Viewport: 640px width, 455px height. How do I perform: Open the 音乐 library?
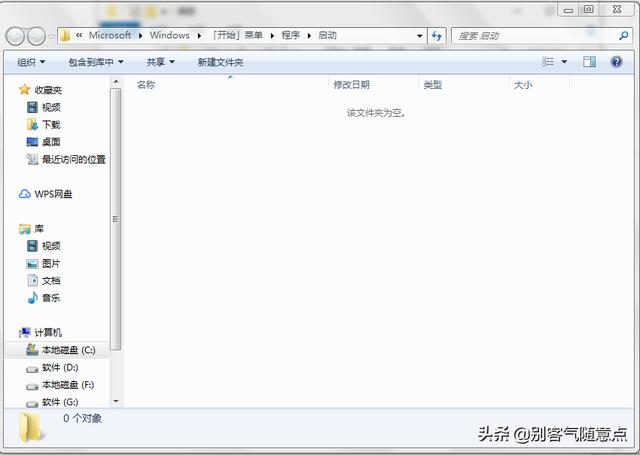point(44,297)
